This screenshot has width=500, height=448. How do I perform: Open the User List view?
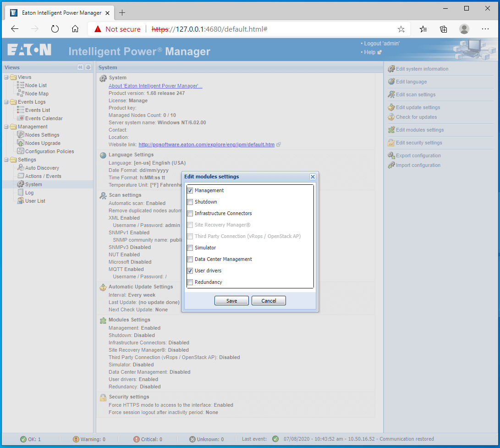[x=35, y=201]
